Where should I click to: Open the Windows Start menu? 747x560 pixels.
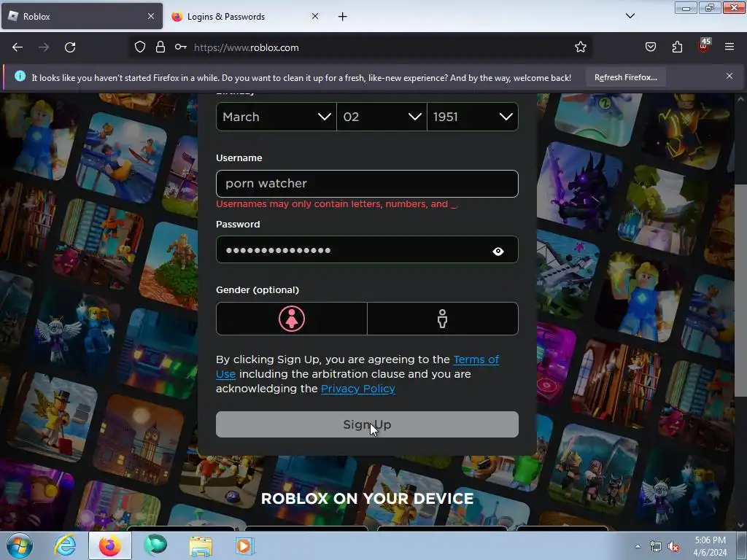pos(20,545)
